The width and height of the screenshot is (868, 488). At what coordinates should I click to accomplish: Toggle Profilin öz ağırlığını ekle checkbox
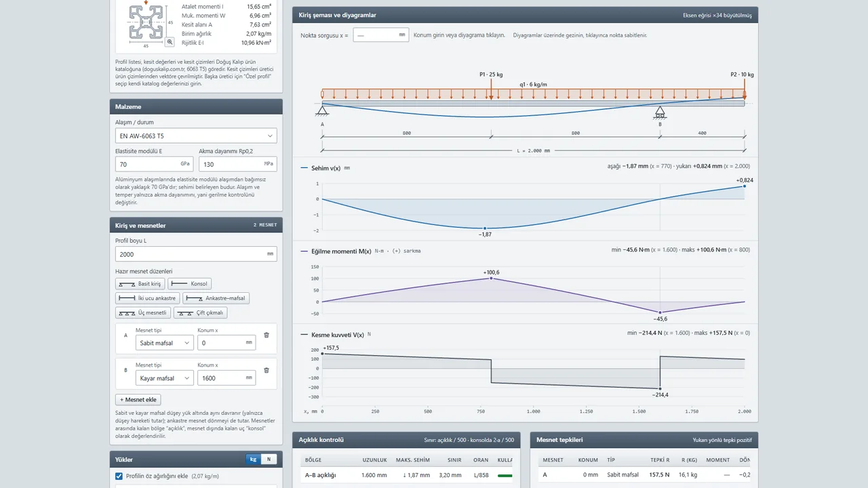[x=119, y=476]
